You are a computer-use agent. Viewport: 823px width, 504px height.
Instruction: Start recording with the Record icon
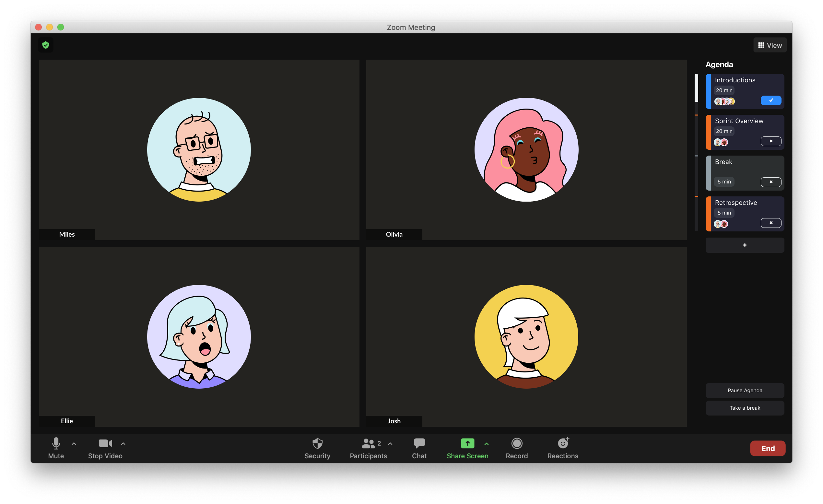[x=517, y=443]
